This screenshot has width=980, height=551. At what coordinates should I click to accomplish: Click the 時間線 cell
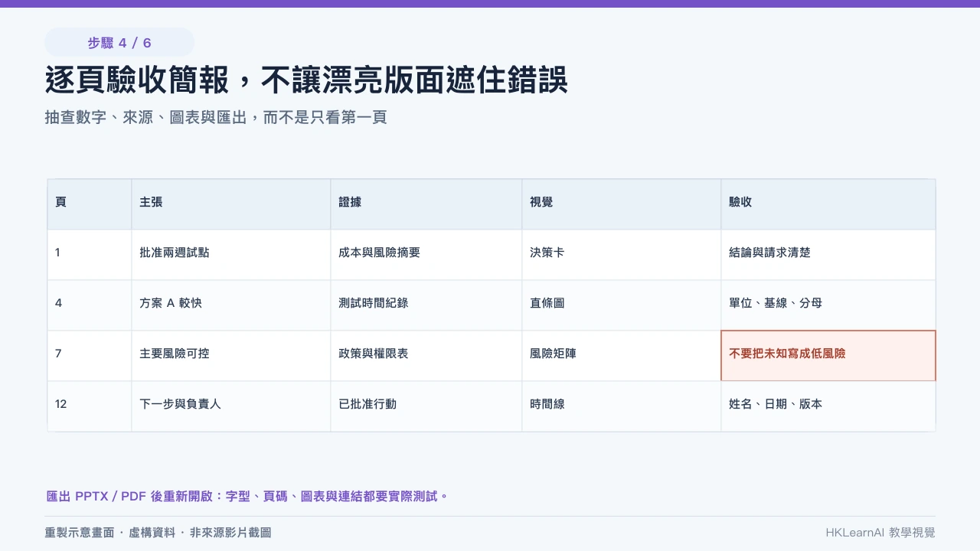622,406
